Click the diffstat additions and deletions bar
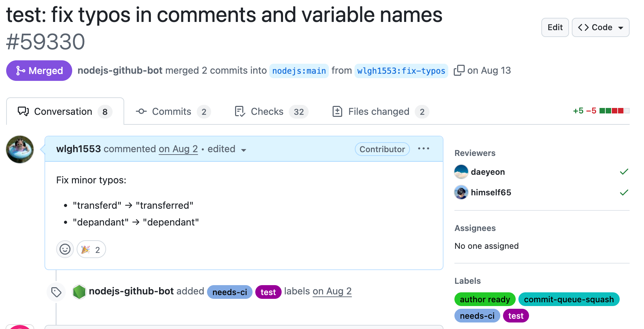The image size is (644, 329). [614, 111]
